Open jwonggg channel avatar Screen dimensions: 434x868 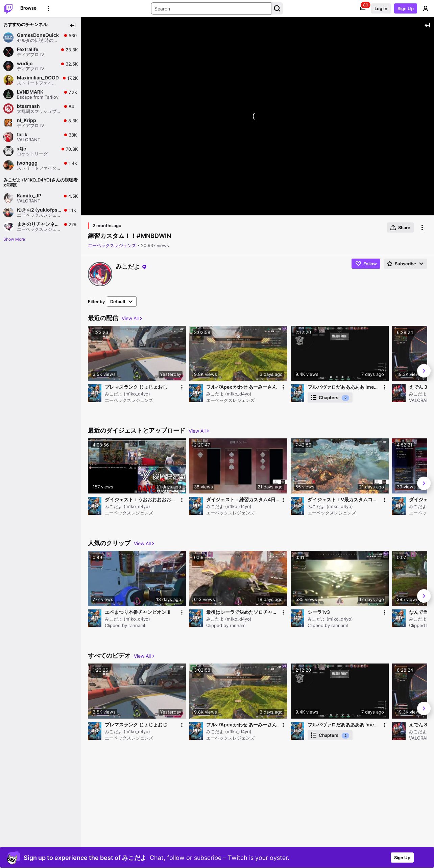pyautogui.click(x=8, y=165)
